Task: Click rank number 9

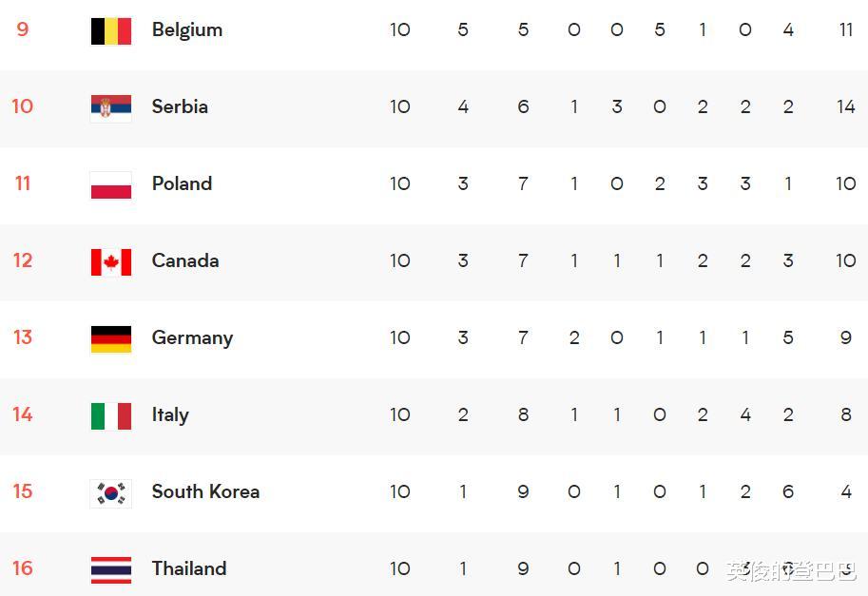Action: coord(23,29)
